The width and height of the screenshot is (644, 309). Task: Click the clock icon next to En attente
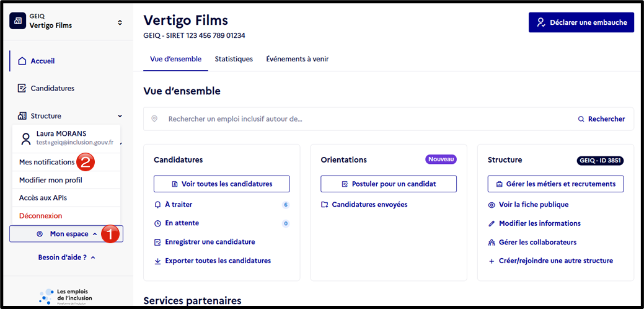click(157, 223)
